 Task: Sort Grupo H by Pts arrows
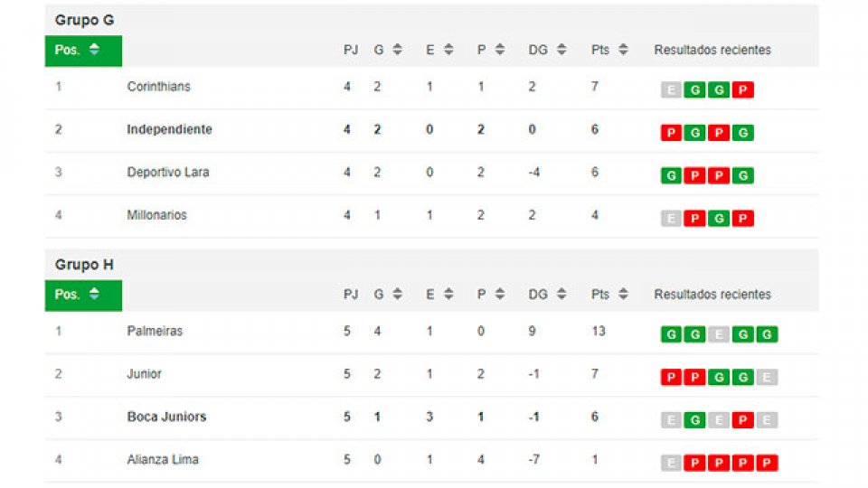click(x=623, y=295)
